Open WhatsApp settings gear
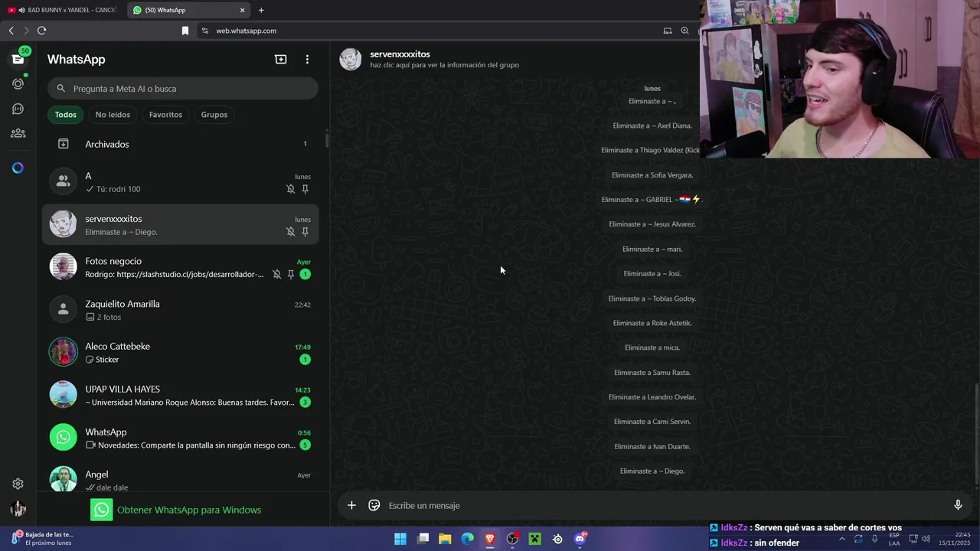 (x=18, y=484)
